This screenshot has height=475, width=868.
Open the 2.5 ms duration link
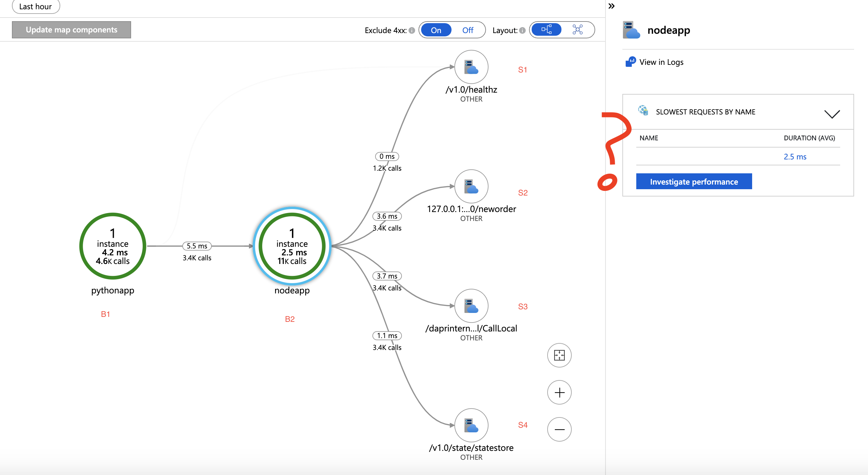[795, 156]
